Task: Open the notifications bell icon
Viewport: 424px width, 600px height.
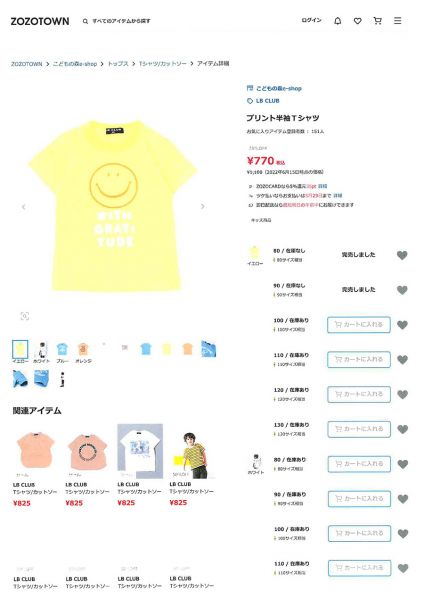Action: click(x=338, y=21)
